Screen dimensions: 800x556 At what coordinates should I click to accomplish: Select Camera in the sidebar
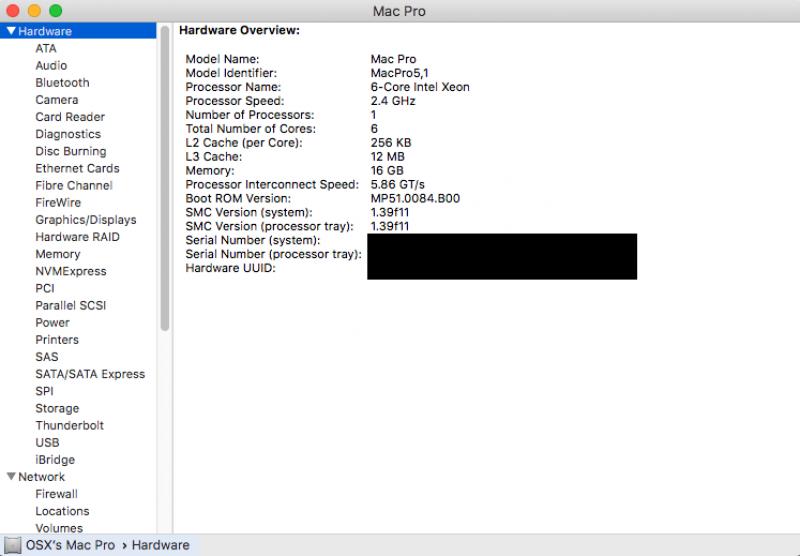click(x=57, y=99)
